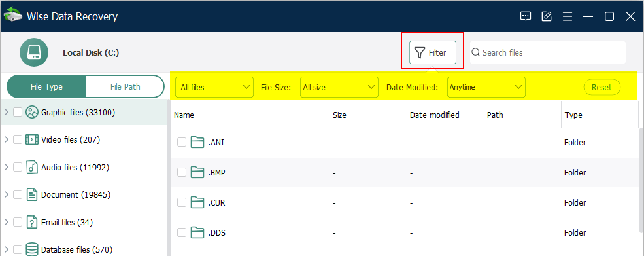Screen dimensions: 644x256
Task: Click the .BMP folder name text
Action: coord(216,172)
